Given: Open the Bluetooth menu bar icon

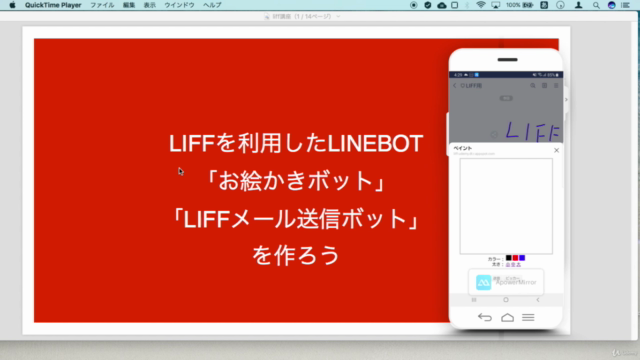Looking at the screenshot, I should coord(467,5).
